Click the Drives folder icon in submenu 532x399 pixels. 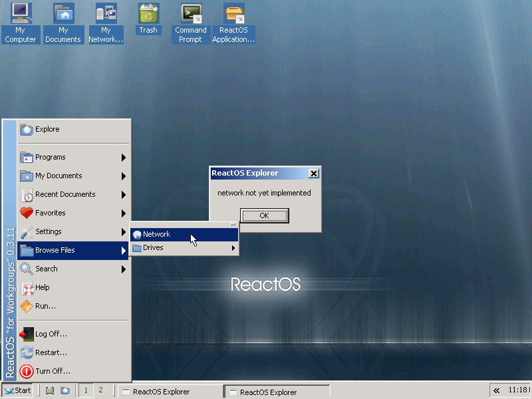point(137,248)
